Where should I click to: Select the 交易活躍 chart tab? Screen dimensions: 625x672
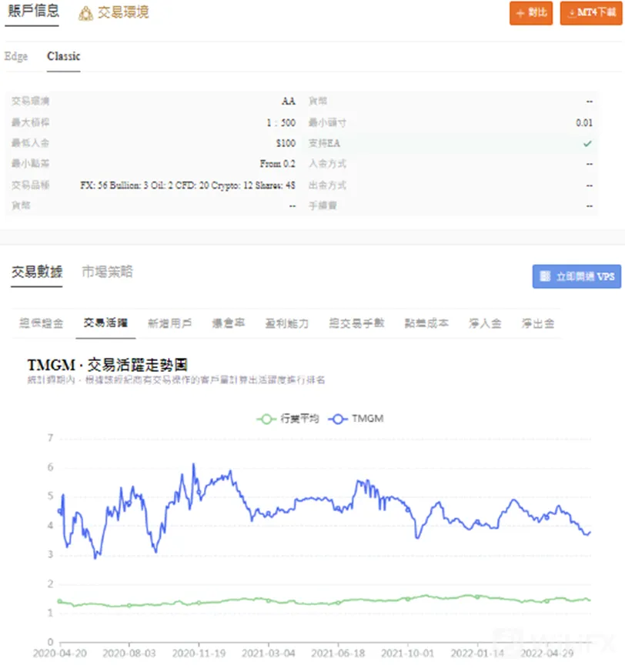pos(105,323)
